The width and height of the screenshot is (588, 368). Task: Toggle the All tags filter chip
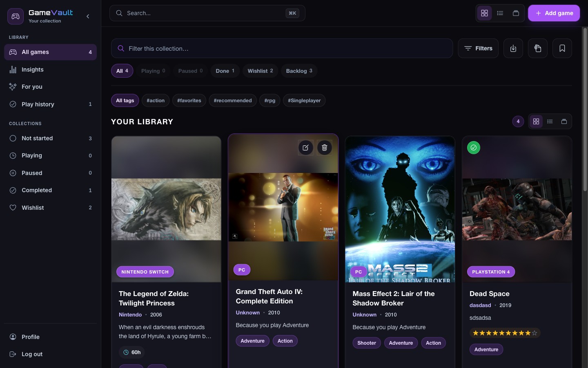pyautogui.click(x=125, y=101)
